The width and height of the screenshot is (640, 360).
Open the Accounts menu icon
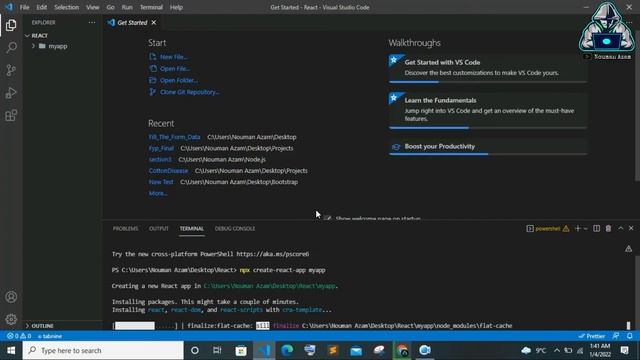click(x=11, y=297)
